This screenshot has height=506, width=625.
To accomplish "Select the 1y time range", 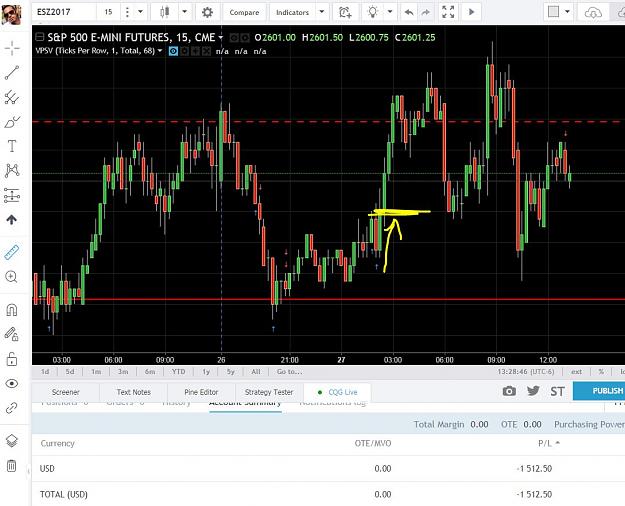I will pos(206,372).
